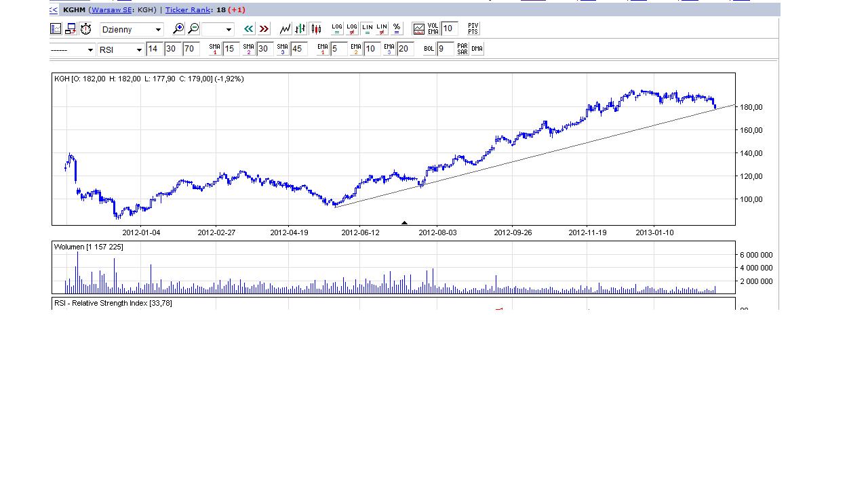The width and height of the screenshot is (868, 488).
Task: Switch to candlestick chart type
Action: coord(315,28)
